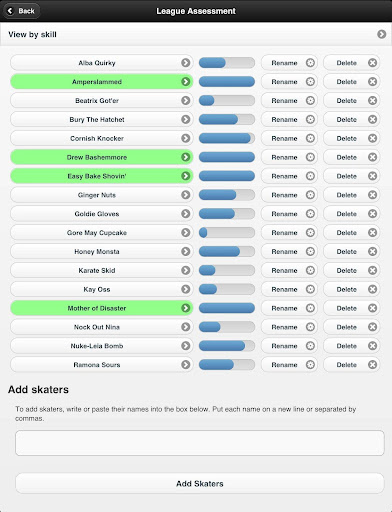Screen dimensions: 392x512
Task: Expand the View by skill row arrow
Action: tap(382, 34)
